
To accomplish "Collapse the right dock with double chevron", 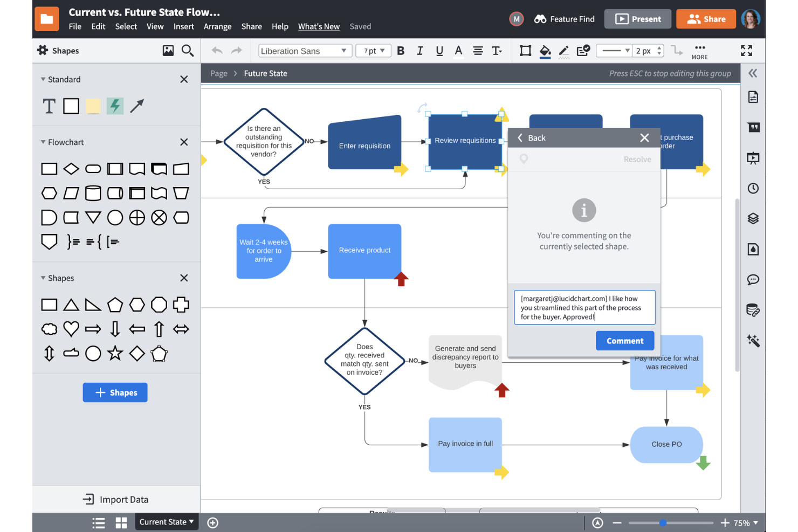I will point(753,73).
